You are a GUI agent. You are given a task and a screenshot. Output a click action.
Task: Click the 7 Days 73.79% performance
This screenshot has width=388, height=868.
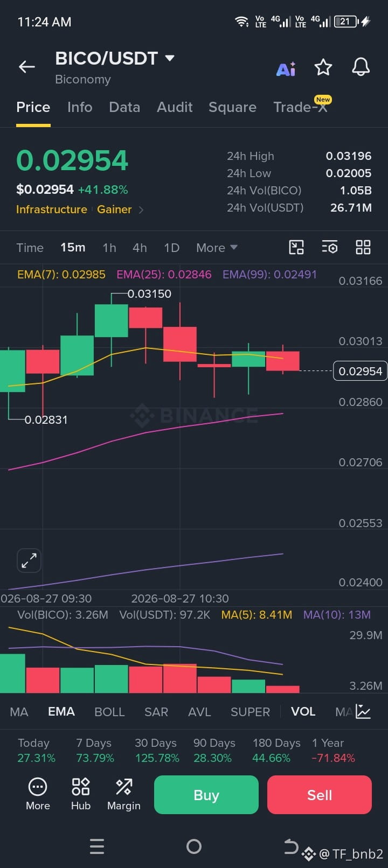[95, 751]
